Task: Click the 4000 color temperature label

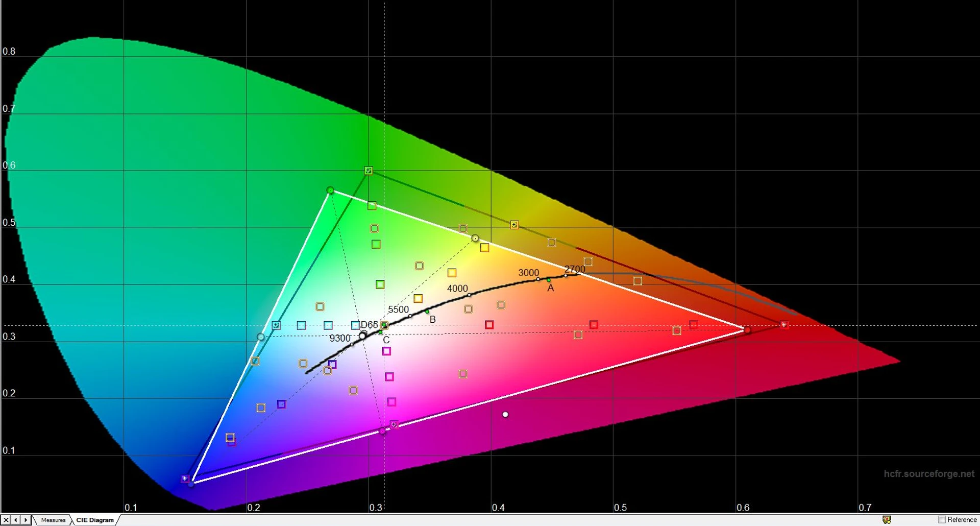Action: pos(457,289)
